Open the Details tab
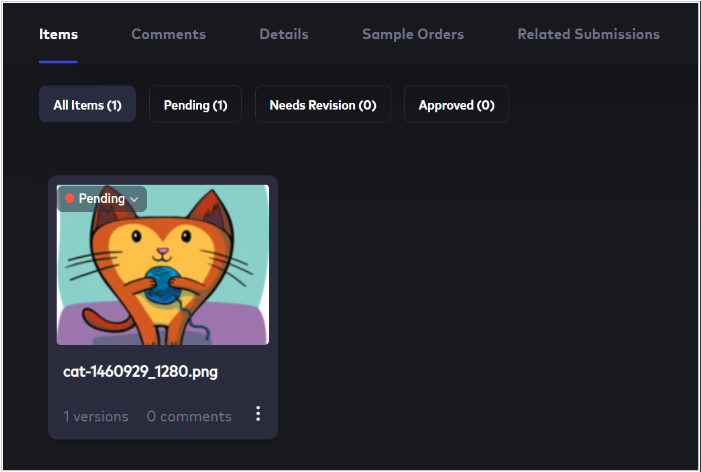Viewport: 701px width, 472px height. click(x=284, y=34)
